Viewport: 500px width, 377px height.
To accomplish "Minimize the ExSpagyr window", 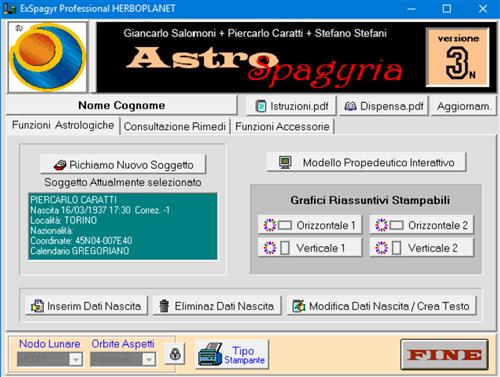I will point(412,9).
